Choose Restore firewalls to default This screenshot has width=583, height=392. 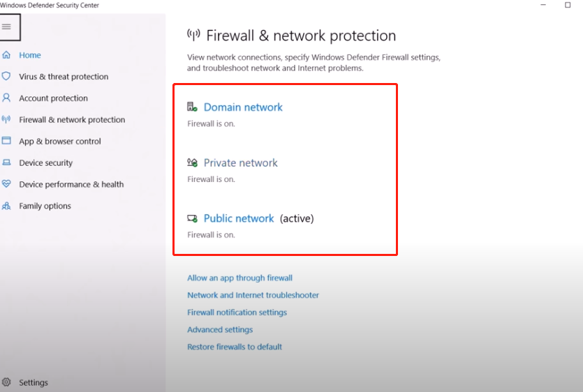[235, 347]
